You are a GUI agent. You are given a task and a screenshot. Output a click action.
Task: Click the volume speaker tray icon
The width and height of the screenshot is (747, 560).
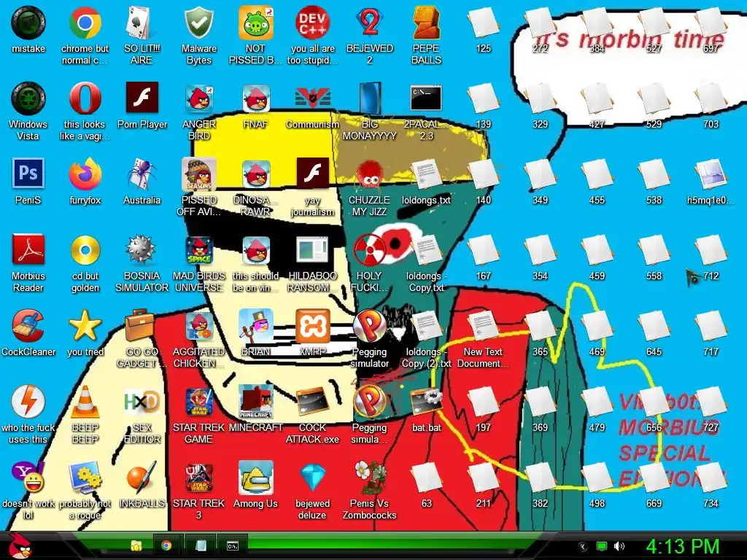(619, 546)
